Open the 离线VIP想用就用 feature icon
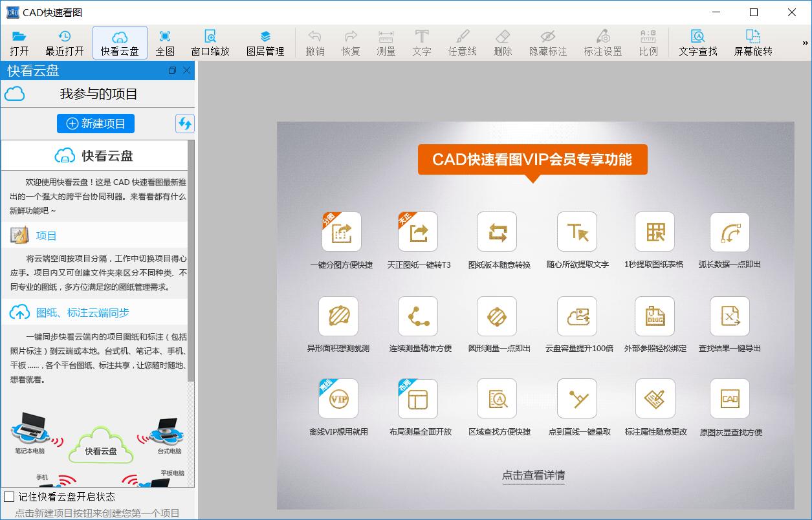Image resolution: width=812 pixels, height=520 pixels. click(338, 399)
